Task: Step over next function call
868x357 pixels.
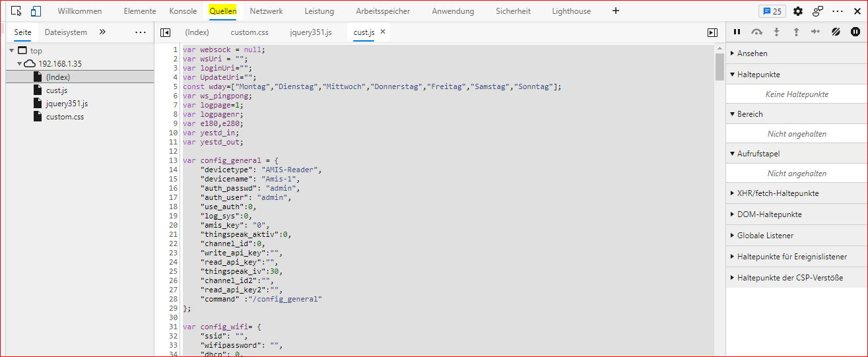Action: [757, 32]
